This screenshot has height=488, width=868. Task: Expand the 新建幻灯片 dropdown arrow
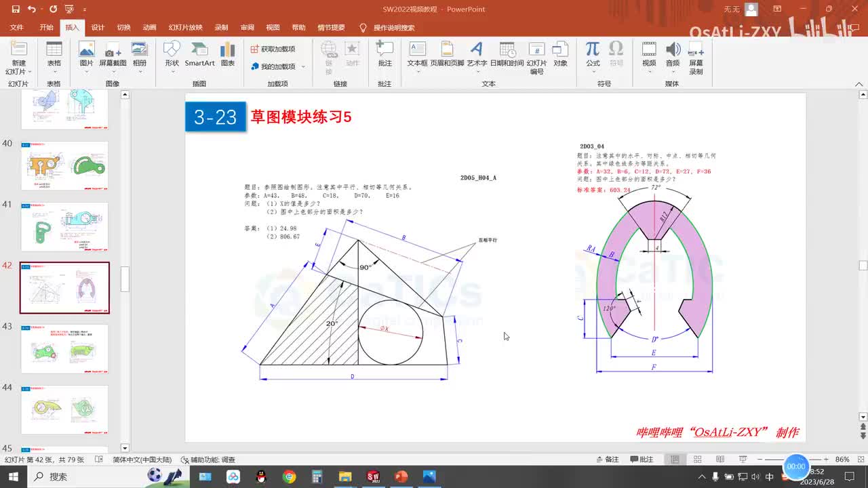coord(29,72)
